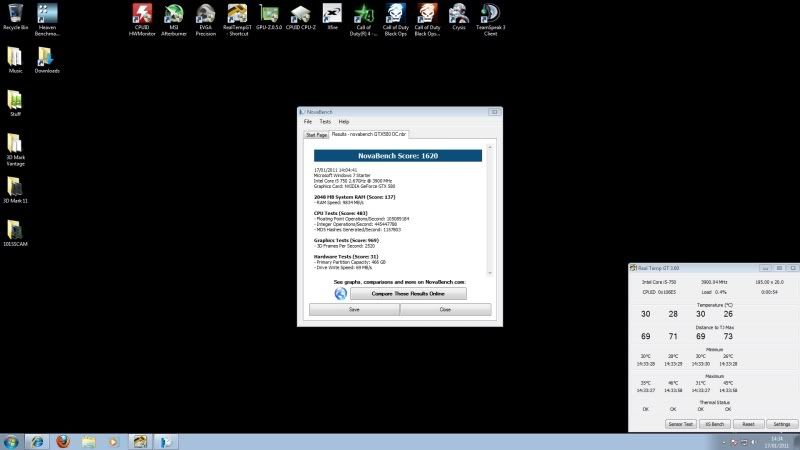Open Real Temp Settings button
This screenshot has width=800, height=450.
click(x=781, y=424)
